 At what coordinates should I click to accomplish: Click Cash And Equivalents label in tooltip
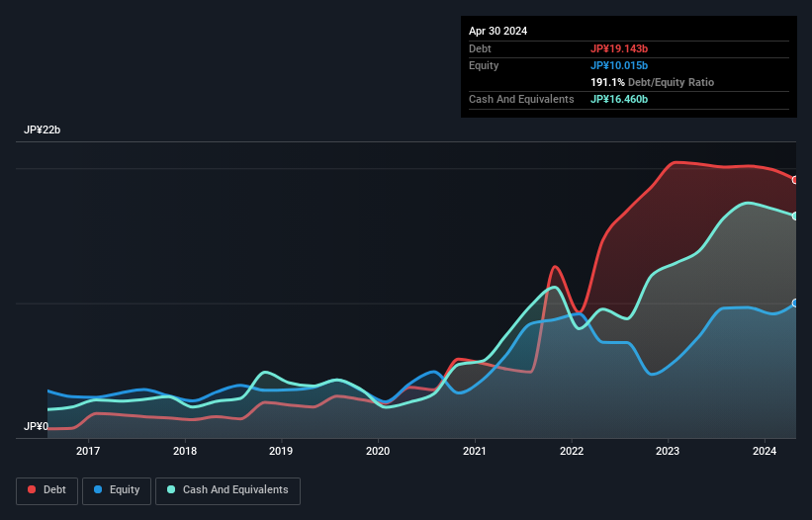[521, 99]
